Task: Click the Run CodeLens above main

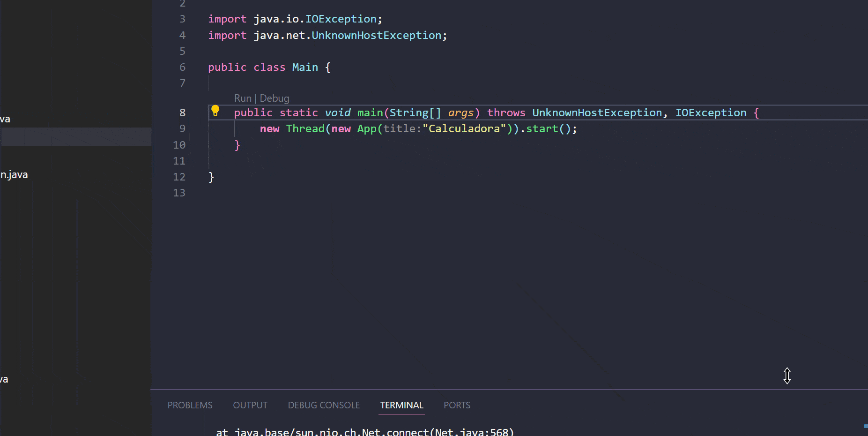Action: point(243,98)
